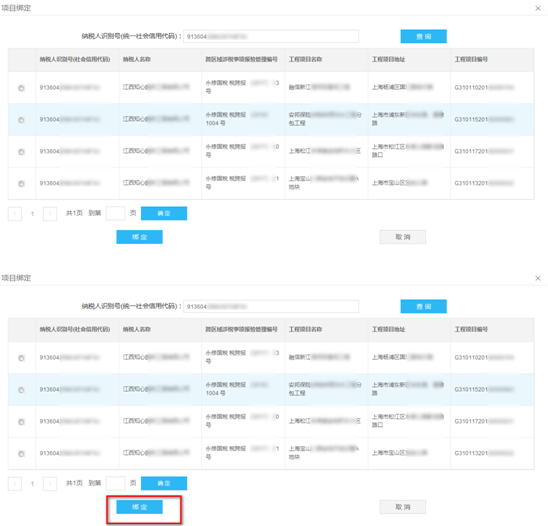Go to next page arrow in upper pagination
This screenshot has width=548, height=526.
pos(50,214)
